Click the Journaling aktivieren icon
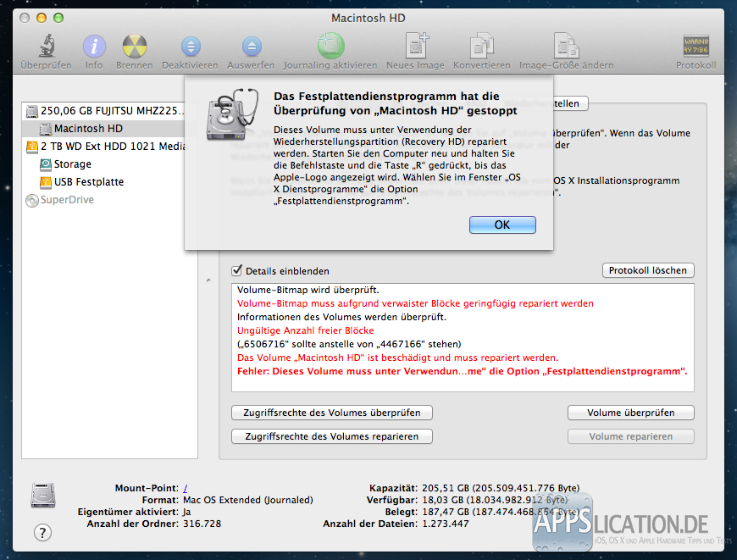737x560 pixels. click(331, 46)
